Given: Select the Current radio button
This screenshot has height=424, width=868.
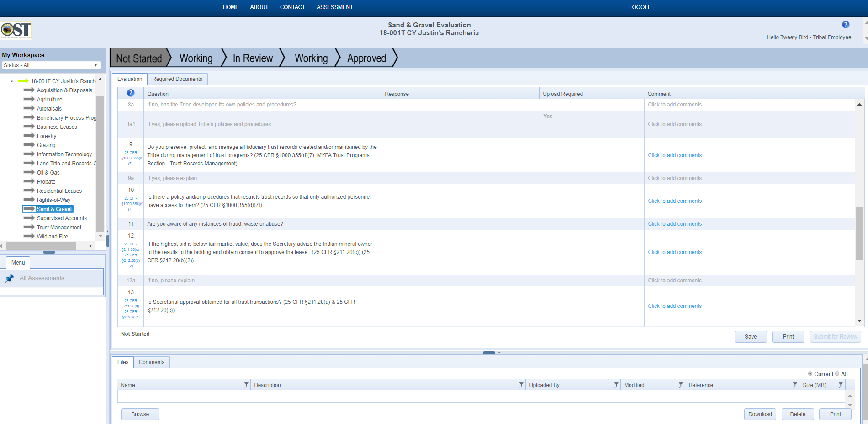Looking at the screenshot, I should pos(810,374).
